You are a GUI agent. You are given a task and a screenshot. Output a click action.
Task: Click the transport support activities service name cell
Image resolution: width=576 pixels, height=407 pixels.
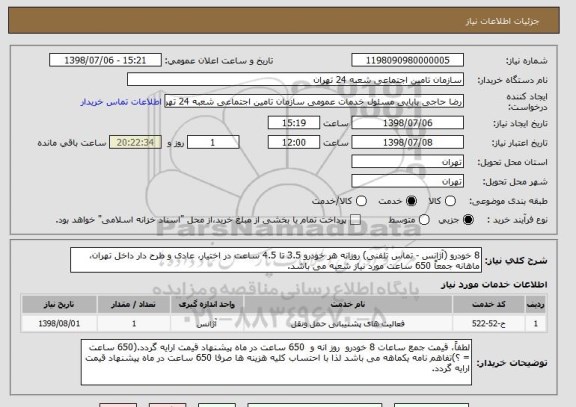(348, 324)
